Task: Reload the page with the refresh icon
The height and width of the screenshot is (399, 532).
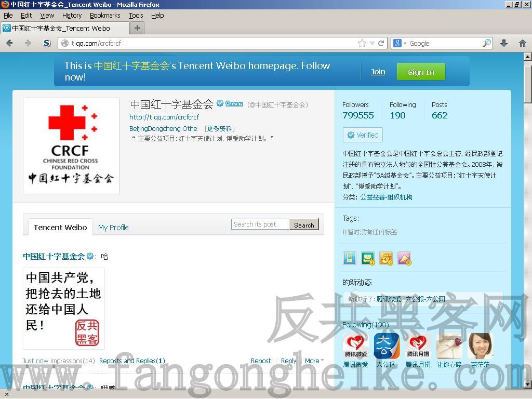Action: pyautogui.click(x=381, y=43)
